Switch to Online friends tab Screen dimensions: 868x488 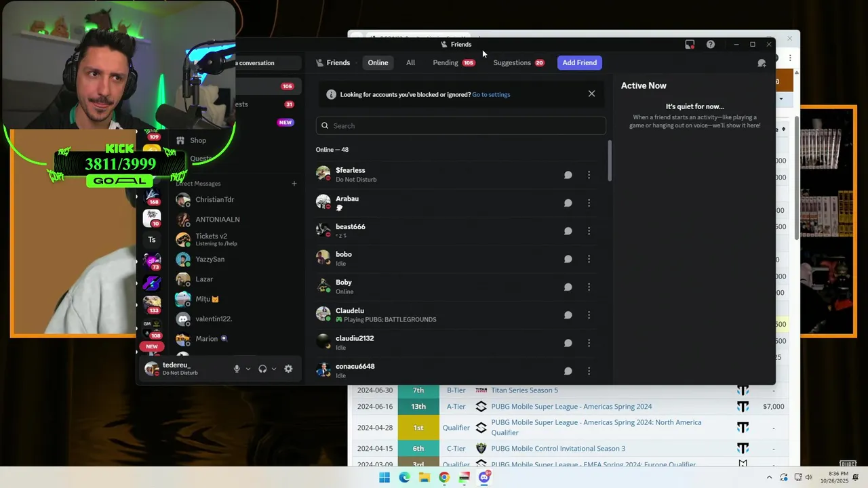click(378, 62)
